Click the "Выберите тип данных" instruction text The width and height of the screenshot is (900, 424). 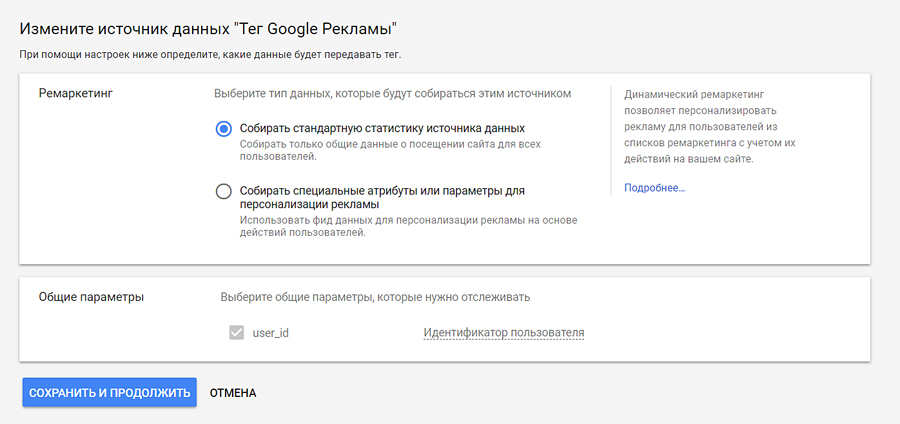pos(392,93)
